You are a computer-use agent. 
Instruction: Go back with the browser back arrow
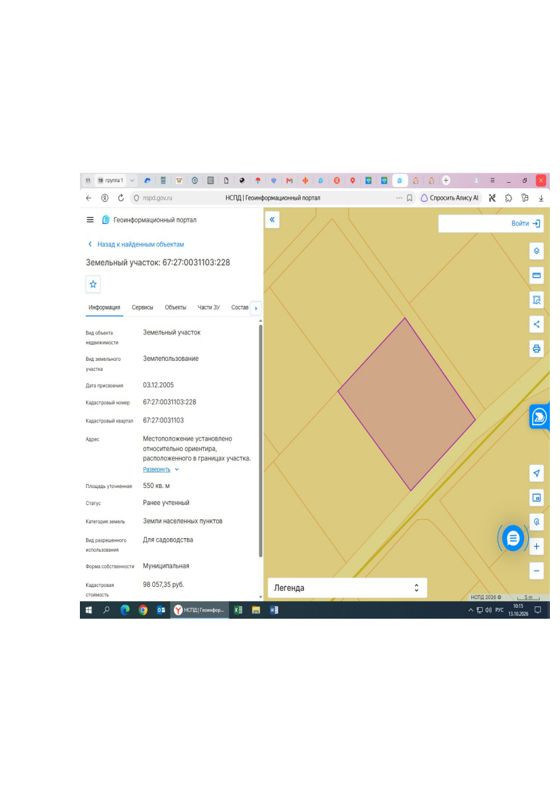pyautogui.click(x=89, y=198)
